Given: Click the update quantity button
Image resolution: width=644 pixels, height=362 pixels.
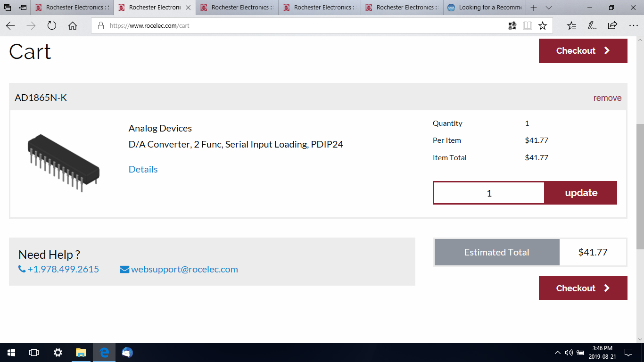Looking at the screenshot, I should click(581, 193).
